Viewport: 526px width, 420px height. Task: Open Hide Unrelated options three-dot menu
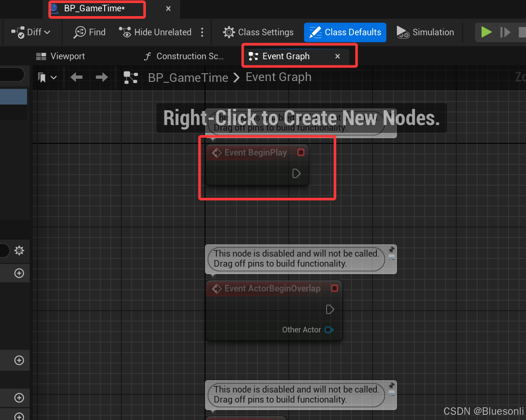point(202,32)
